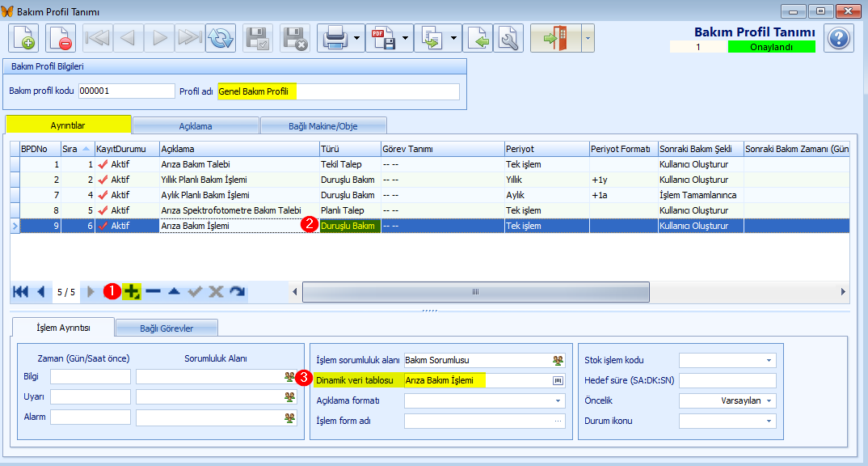Open help with the question mark icon
Screen dimensions: 868x466
click(839, 38)
